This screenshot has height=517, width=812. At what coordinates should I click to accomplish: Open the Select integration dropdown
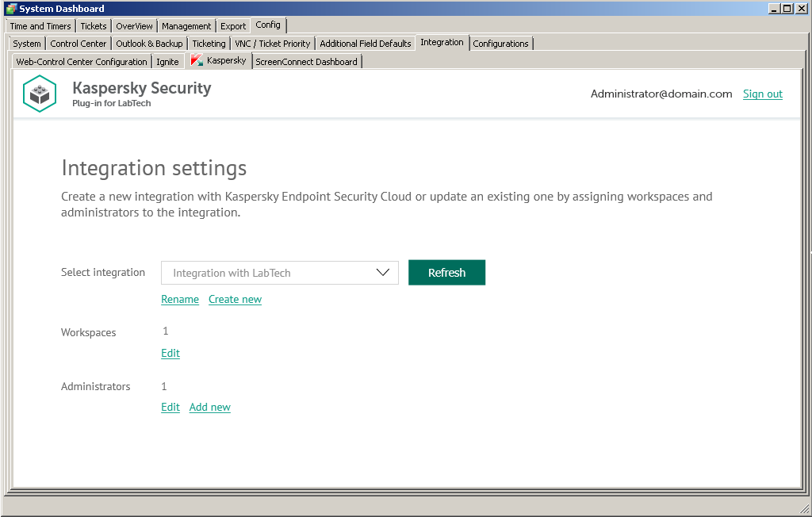click(x=280, y=273)
